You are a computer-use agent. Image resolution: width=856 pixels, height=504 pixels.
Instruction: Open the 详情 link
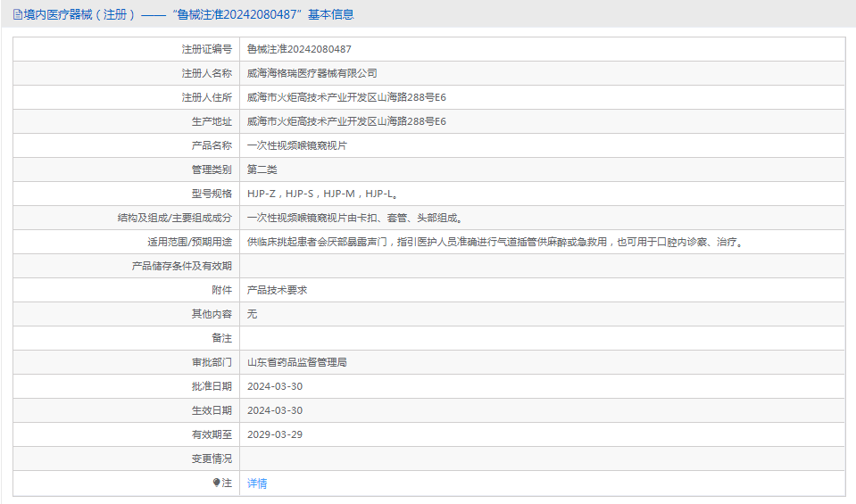[257, 483]
